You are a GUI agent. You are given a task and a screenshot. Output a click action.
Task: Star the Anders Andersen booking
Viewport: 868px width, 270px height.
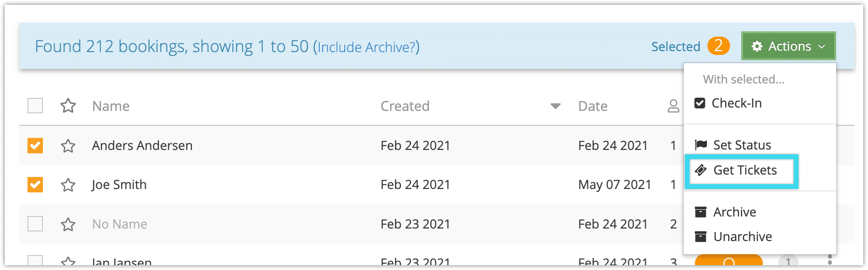68,146
